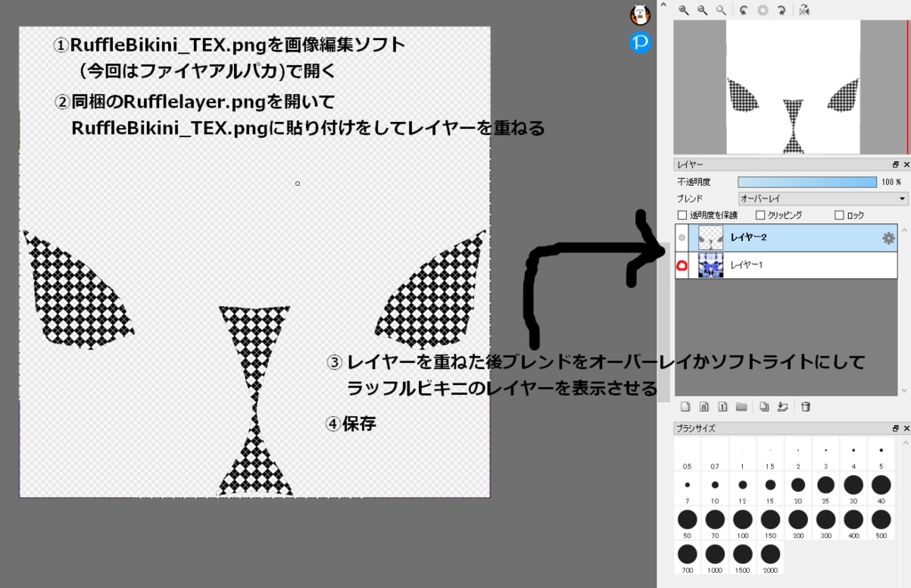Select brush size 2000
The image size is (911, 588).
[770, 557]
